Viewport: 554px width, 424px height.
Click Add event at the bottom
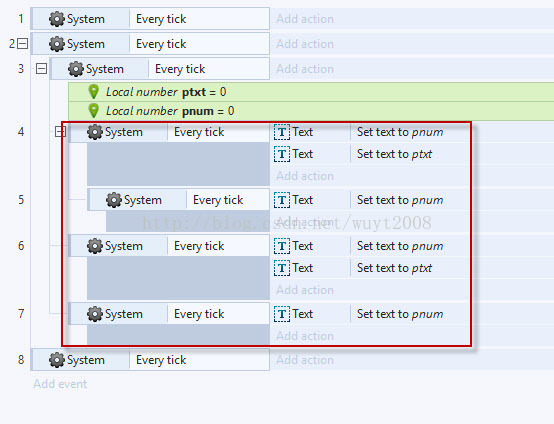[x=60, y=384]
